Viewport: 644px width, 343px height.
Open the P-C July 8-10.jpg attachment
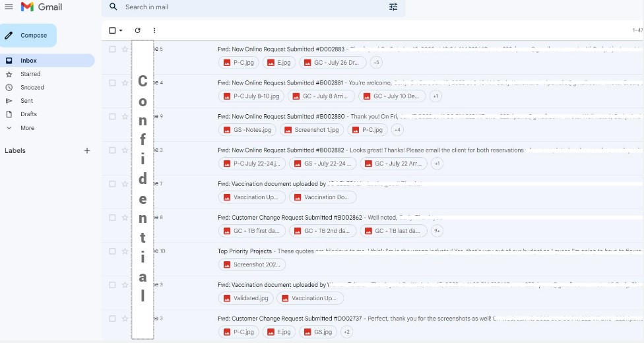[x=251, y=96]
